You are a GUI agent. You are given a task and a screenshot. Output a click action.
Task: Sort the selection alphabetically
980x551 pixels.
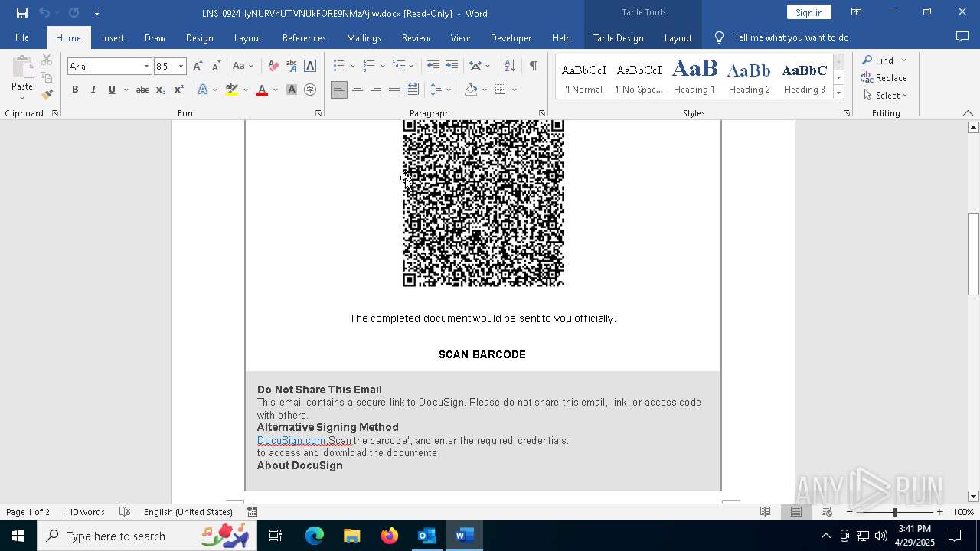pyautogui.click(x=510, y=66)
